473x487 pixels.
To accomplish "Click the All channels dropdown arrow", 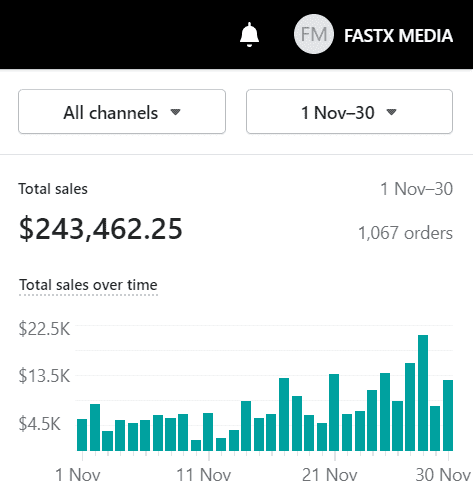I will [175, 112].
